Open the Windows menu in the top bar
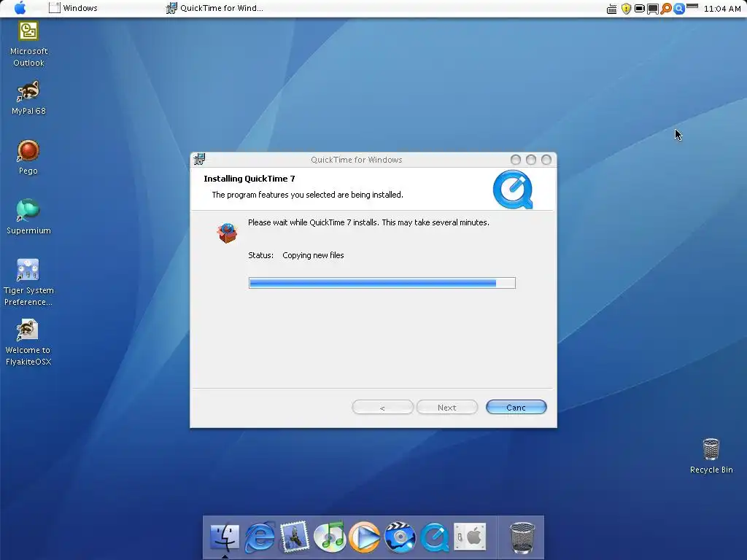 73,8
